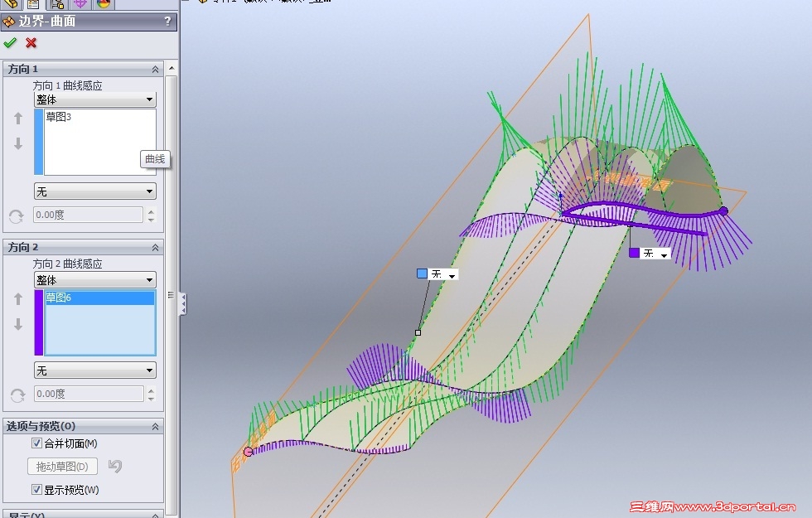Image resolution: width=812 pixels, height=518 pixels.
Task: Click the purple direction 2 color bar
Action: (39, 322)
